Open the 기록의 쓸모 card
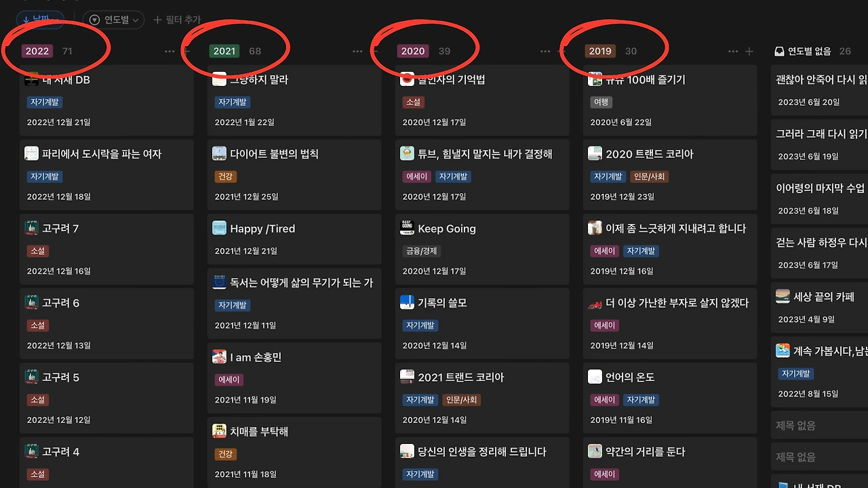Screen dimensions: 868x488 pyautogui.click(x=482, y=323)
